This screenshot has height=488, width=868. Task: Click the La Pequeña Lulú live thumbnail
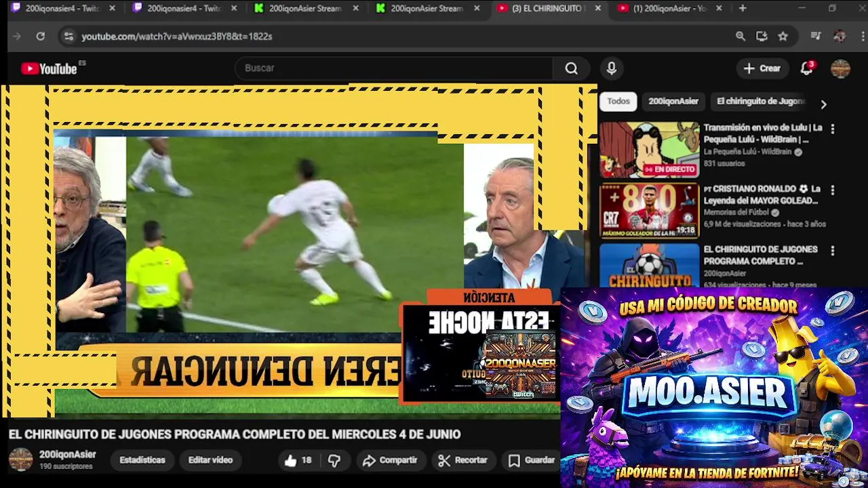point(649,150)
